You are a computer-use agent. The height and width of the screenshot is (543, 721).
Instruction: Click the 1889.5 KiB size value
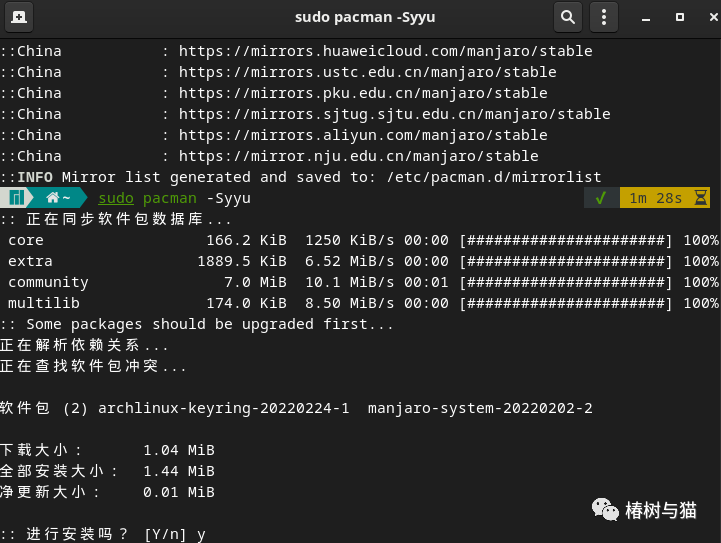click(x=242, y=261)
